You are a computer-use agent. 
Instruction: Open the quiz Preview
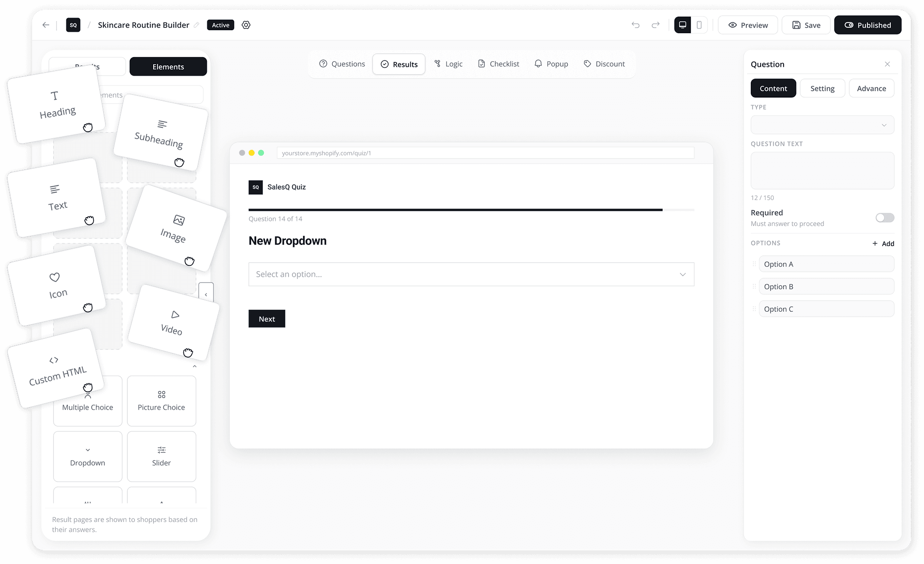[748, 25]
